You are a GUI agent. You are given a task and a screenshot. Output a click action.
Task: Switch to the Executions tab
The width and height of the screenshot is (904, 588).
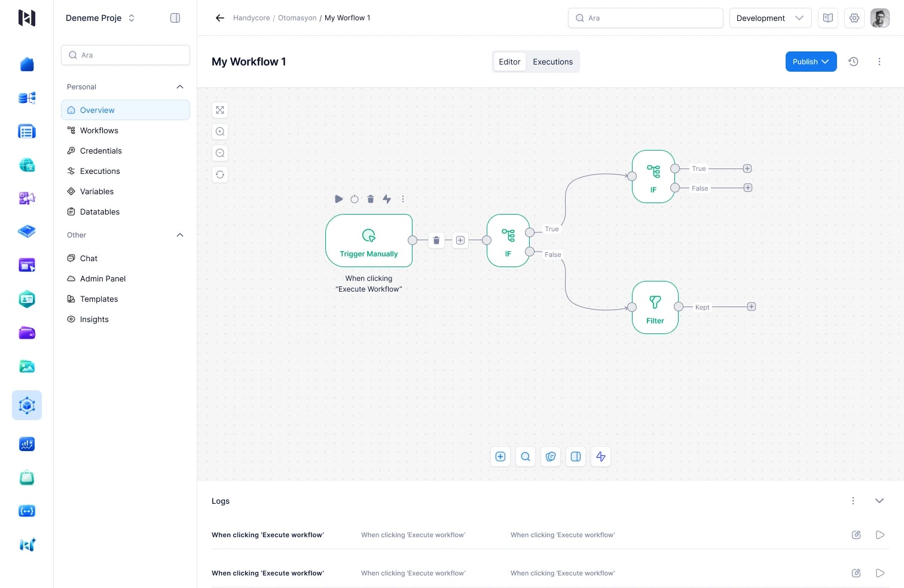click(552, 62)
